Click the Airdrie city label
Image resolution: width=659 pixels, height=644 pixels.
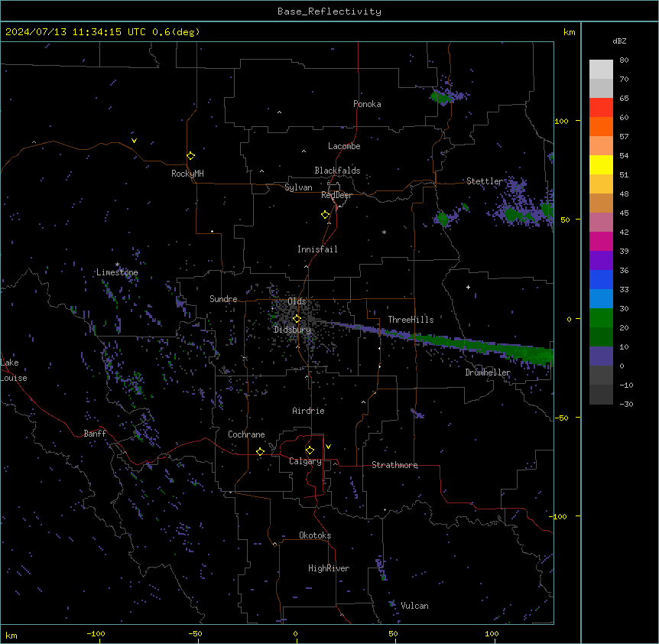[x=308, y=411]
